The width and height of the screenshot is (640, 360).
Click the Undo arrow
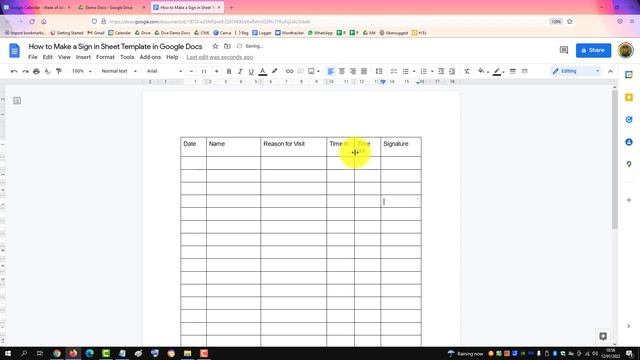point(14,71)
